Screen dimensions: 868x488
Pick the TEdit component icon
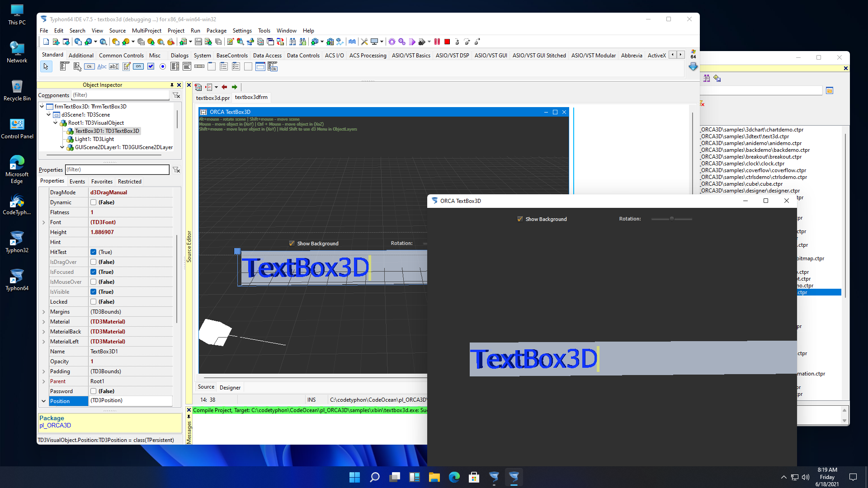(x=114, y=67)
